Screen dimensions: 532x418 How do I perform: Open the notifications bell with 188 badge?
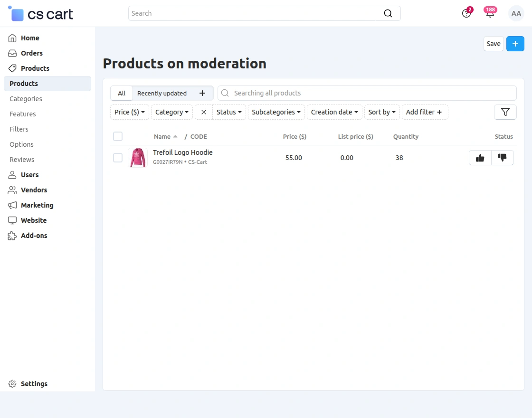pos(490,13)
